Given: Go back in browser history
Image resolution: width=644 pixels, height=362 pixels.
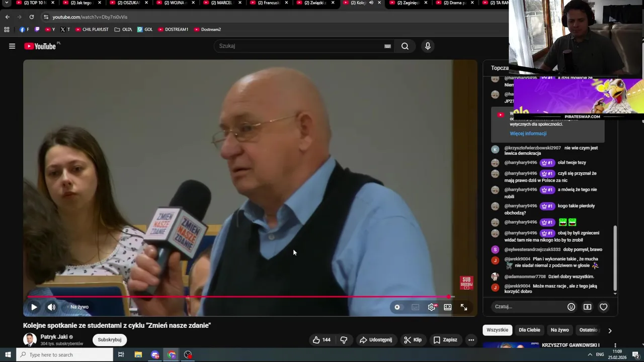Looking at the screenshot, I should click(x=7, y=17).
